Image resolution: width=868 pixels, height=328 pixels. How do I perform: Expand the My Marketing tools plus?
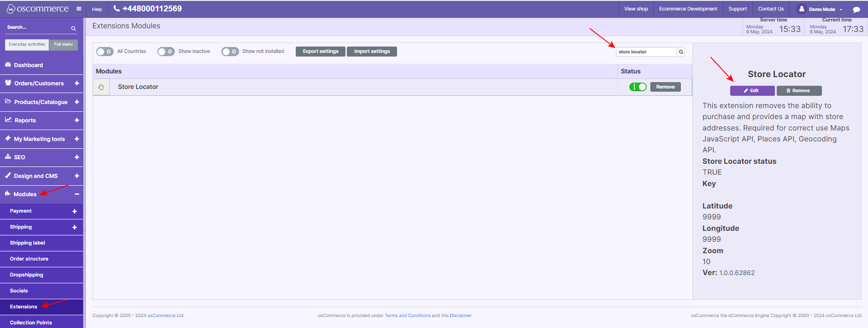77,139
